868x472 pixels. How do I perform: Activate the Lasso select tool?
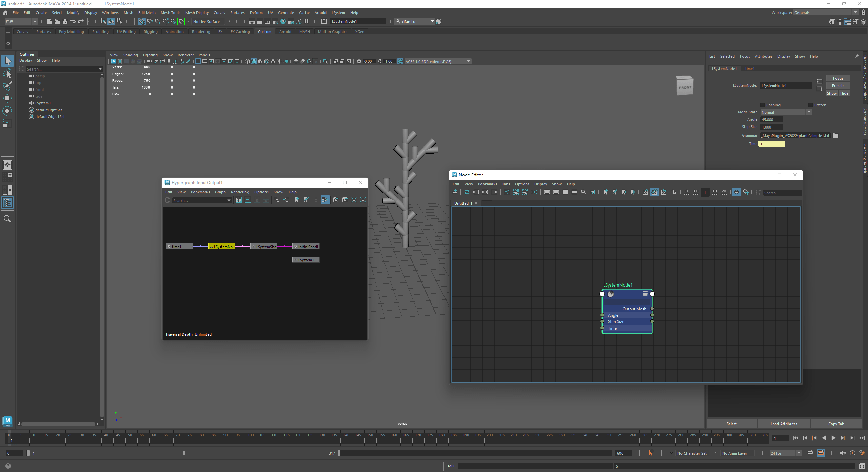(x=7, y=73)
